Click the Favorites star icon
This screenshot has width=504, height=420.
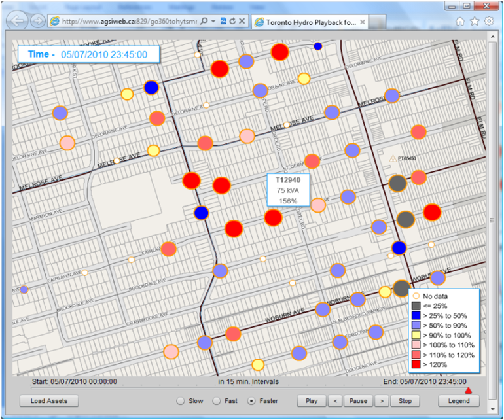pyautogui.click(x=475, y=22)
